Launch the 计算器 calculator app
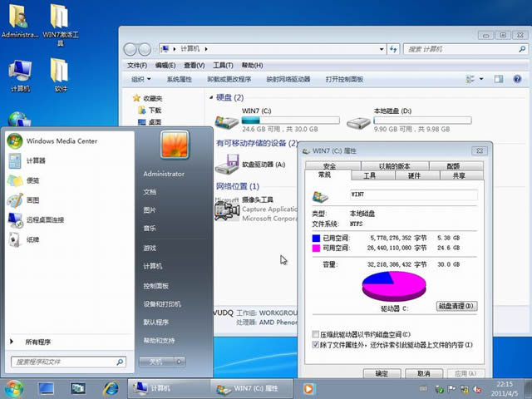The height and width of the screenshot is (399, 532). (36, 160)
